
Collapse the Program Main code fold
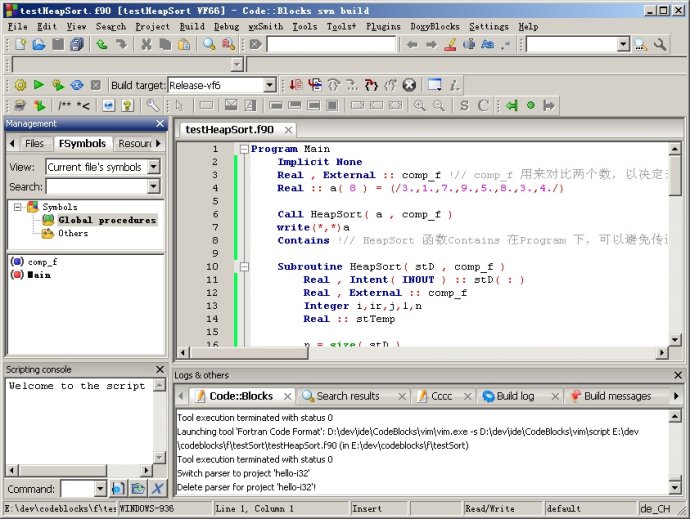tap(243, 149)
